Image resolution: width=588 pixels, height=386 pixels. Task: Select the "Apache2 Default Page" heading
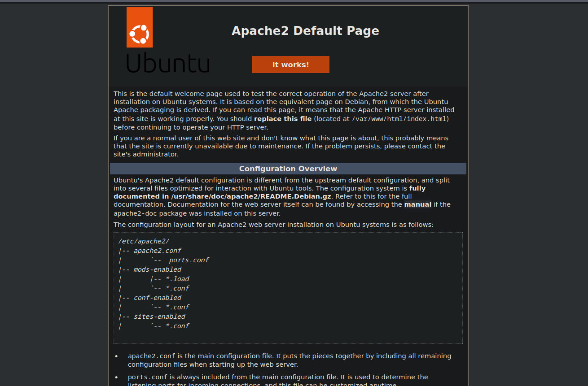pyautogui.click(x=305, y=31)
